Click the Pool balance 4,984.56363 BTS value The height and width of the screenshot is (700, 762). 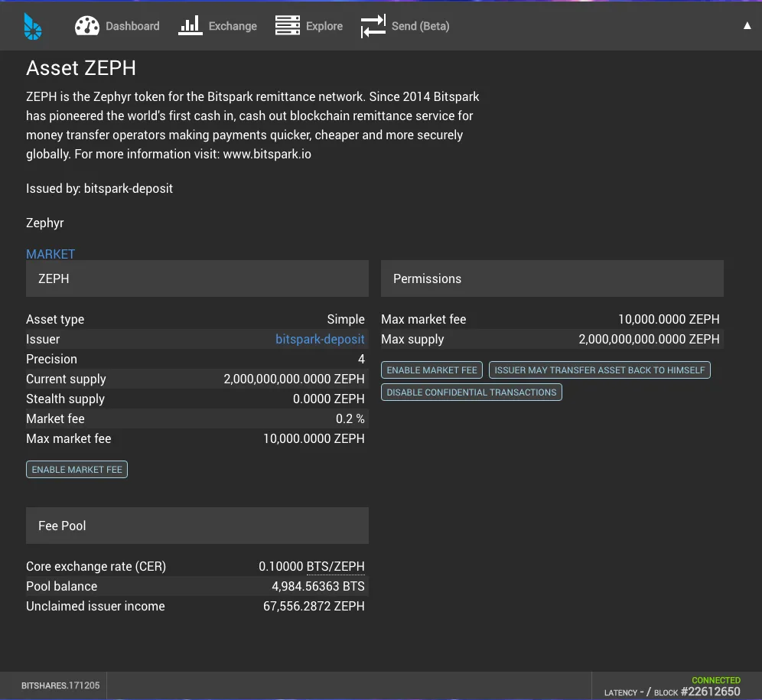[317, 586]
